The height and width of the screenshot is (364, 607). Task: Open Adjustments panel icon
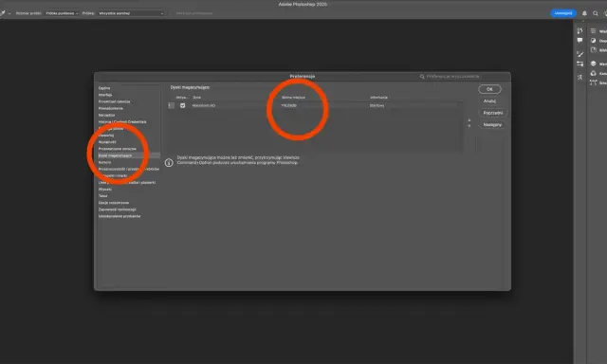pyautogui.click(x=593, y=40)
